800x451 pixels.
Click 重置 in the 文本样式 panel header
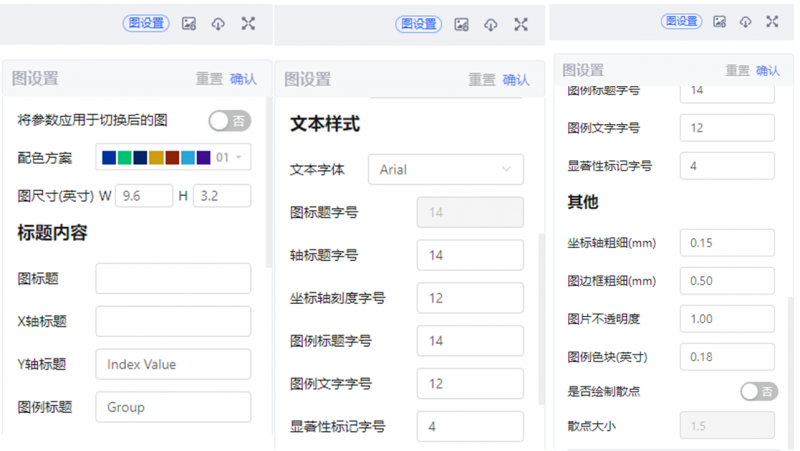pos(482,80)
